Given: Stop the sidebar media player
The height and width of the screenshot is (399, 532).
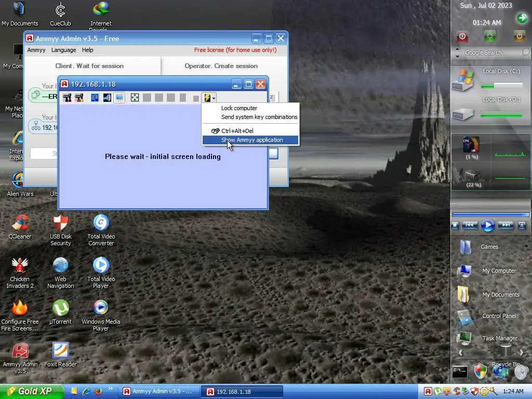Looking at the screenshot, I should point(455,225).
